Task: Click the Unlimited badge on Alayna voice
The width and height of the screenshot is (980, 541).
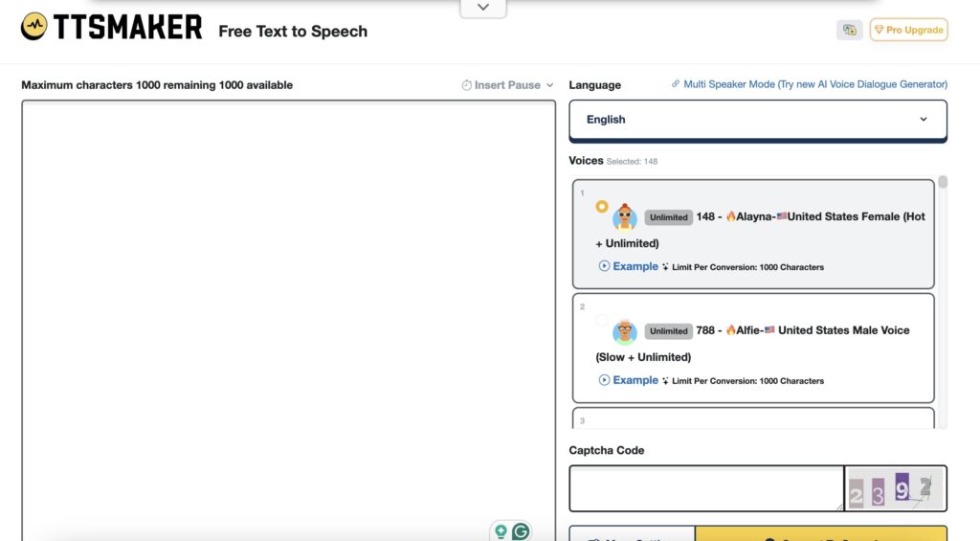Action: tap(668, 217)
